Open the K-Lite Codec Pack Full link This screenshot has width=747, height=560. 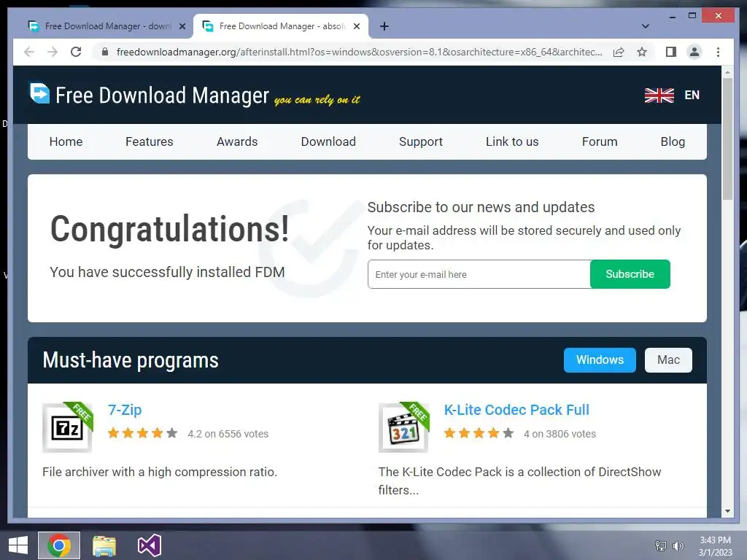tap(516, 410)
